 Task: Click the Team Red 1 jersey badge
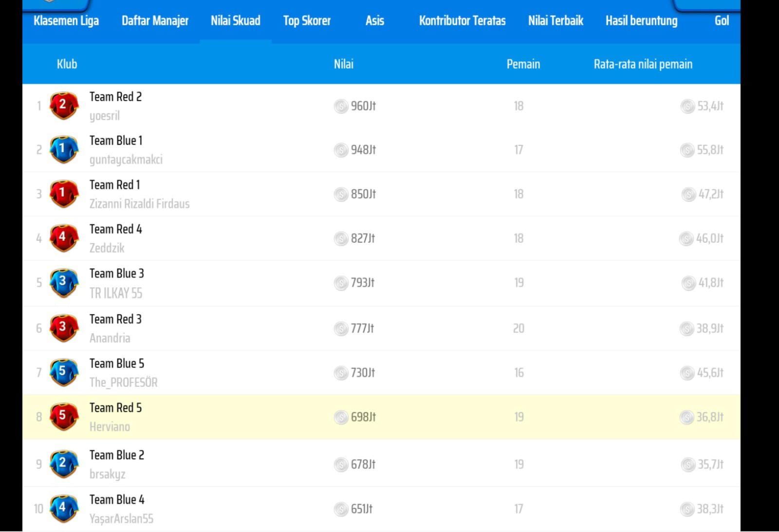[x=64, y=194]
